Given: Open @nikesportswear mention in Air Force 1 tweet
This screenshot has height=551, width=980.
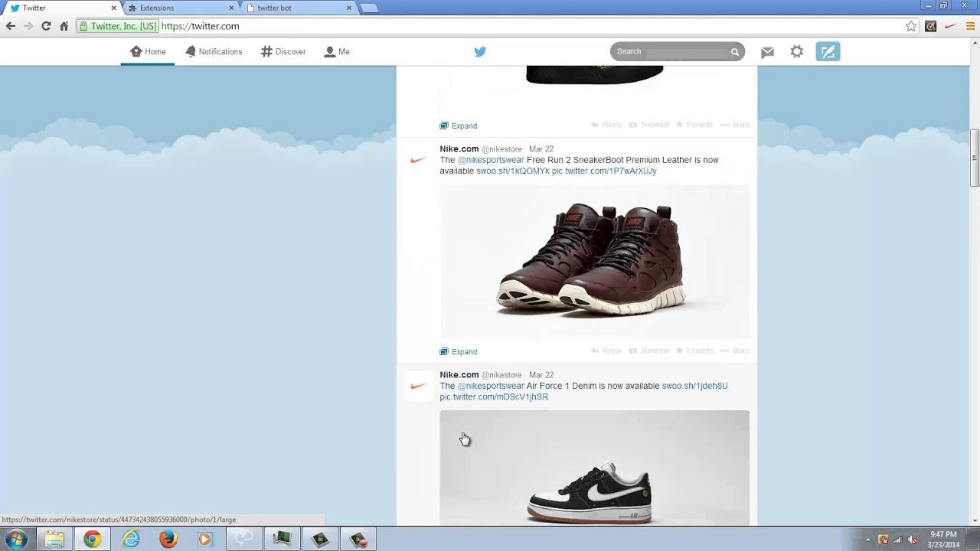Looking at the screenshot, I should point(491,386).
